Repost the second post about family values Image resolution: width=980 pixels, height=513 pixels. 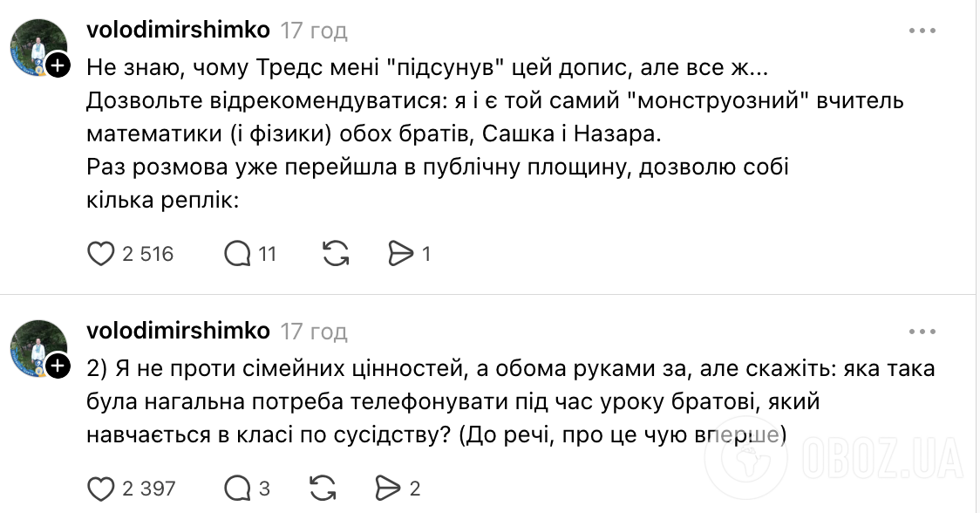324,489
